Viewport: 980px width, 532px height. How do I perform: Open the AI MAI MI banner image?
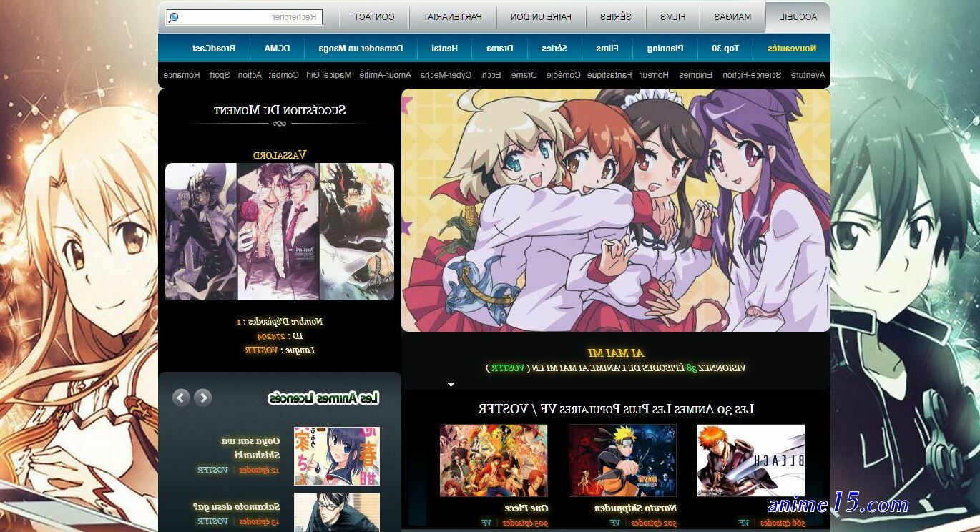[616, 210]
